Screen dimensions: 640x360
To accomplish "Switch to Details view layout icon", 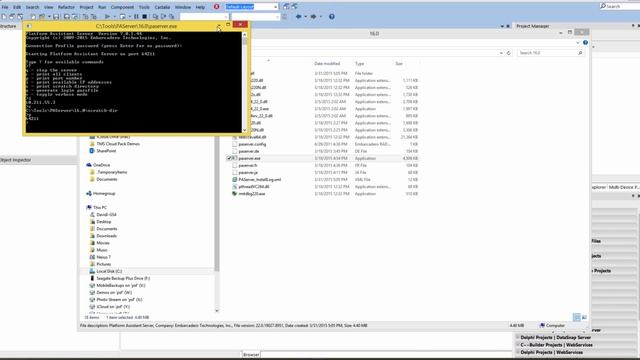I will coord(576,317).
